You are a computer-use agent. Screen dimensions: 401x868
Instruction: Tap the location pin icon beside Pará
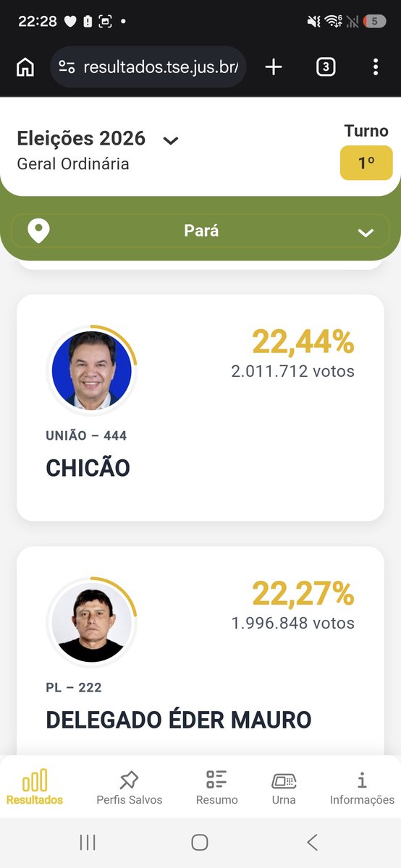point(38,231)
